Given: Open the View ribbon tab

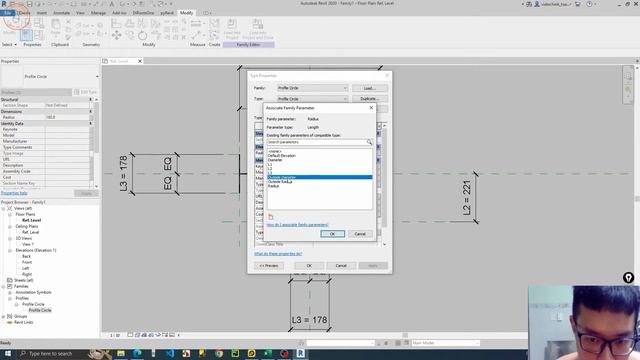Looking at the screenshot, I should (x=80, y=13).
